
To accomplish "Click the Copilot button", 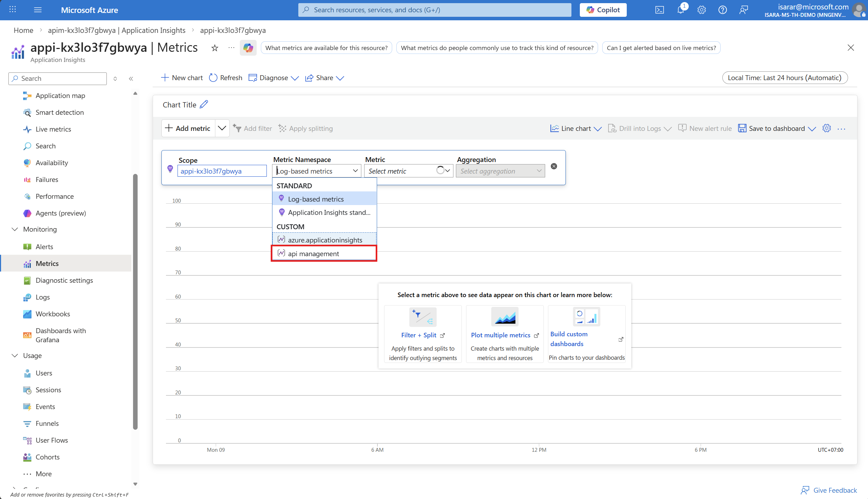I will tap(603, 10).
